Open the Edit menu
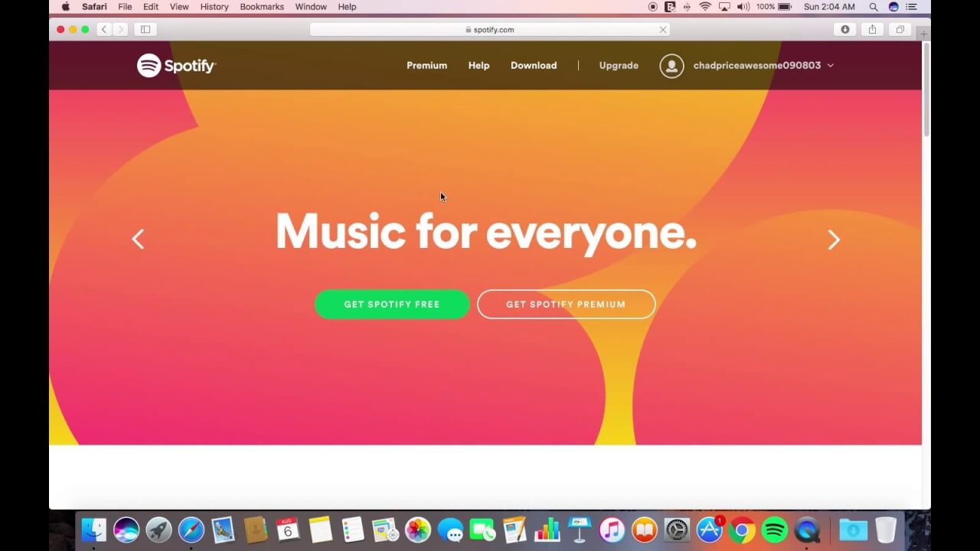This screenshot has height=551, width=980. (151, 7)
